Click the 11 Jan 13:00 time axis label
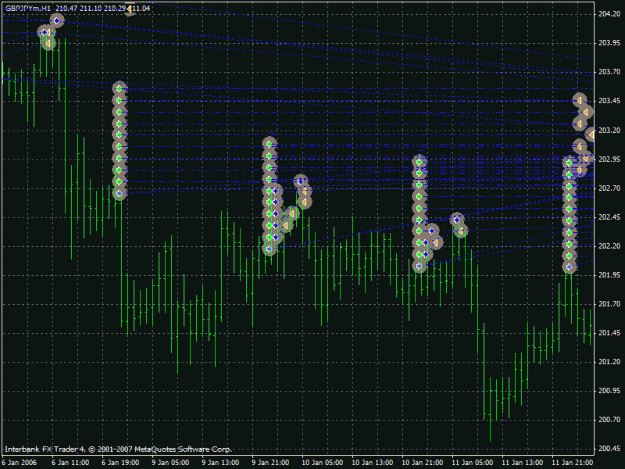 (x=522, y=463)
